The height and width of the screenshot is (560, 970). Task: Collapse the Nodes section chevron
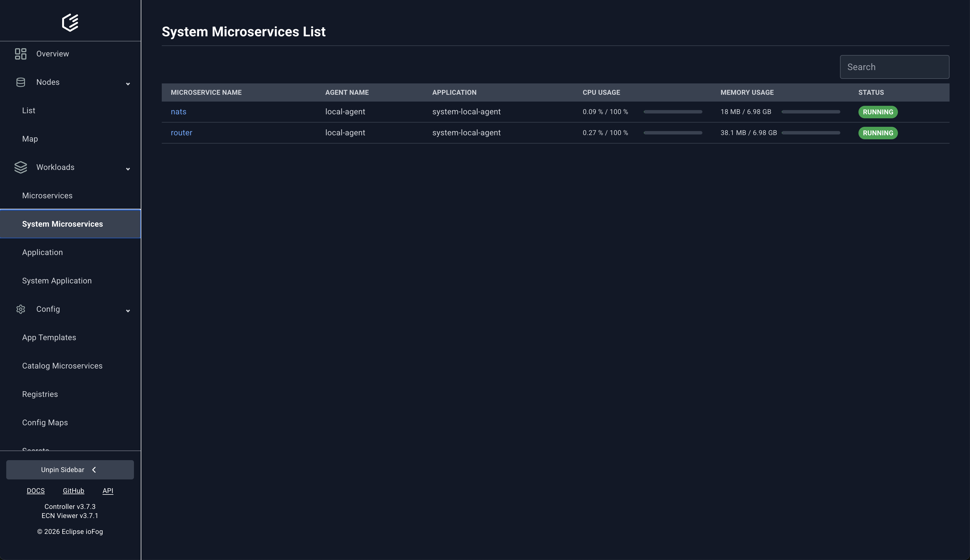click(x=128, y=83)
